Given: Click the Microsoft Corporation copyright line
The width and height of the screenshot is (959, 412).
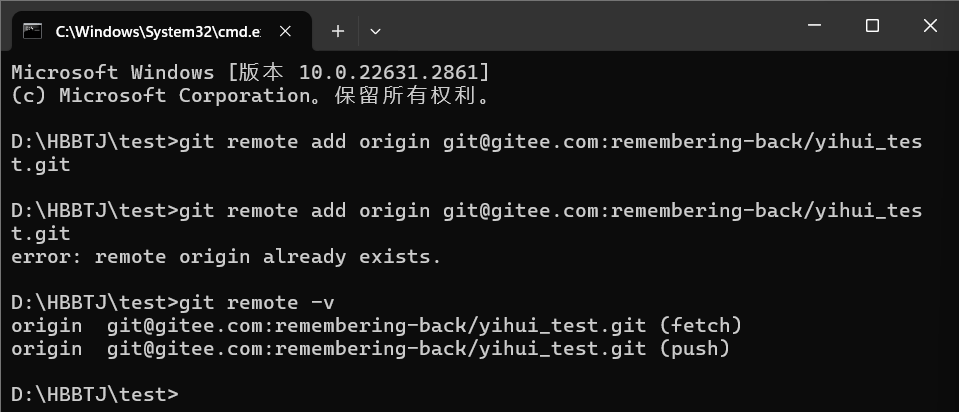Looking at the screenshot, I should pyautogui.click(x=250, y=96).
